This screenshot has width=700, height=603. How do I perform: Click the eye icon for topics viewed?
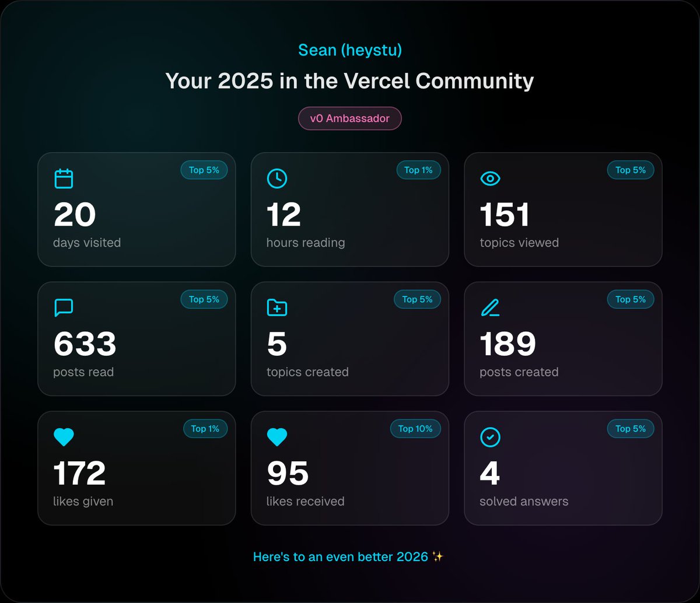pos(490,178)
